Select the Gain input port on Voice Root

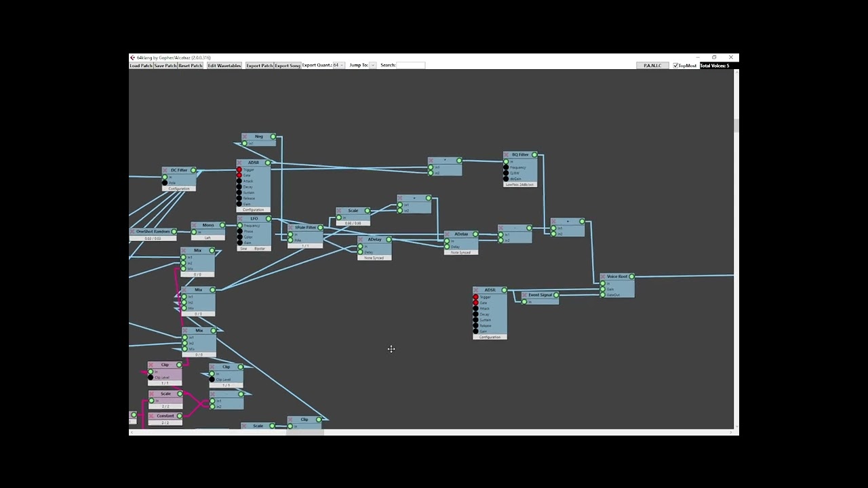pyautogui.click(x=603, y=289)
